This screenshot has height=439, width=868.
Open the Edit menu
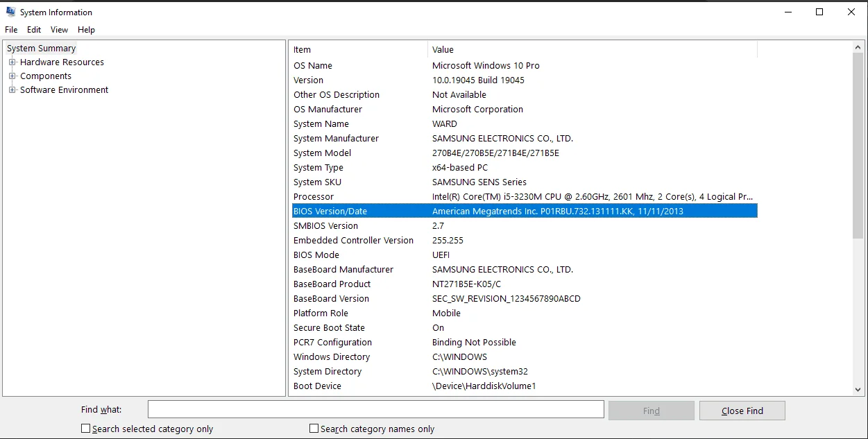coord(34,30)
